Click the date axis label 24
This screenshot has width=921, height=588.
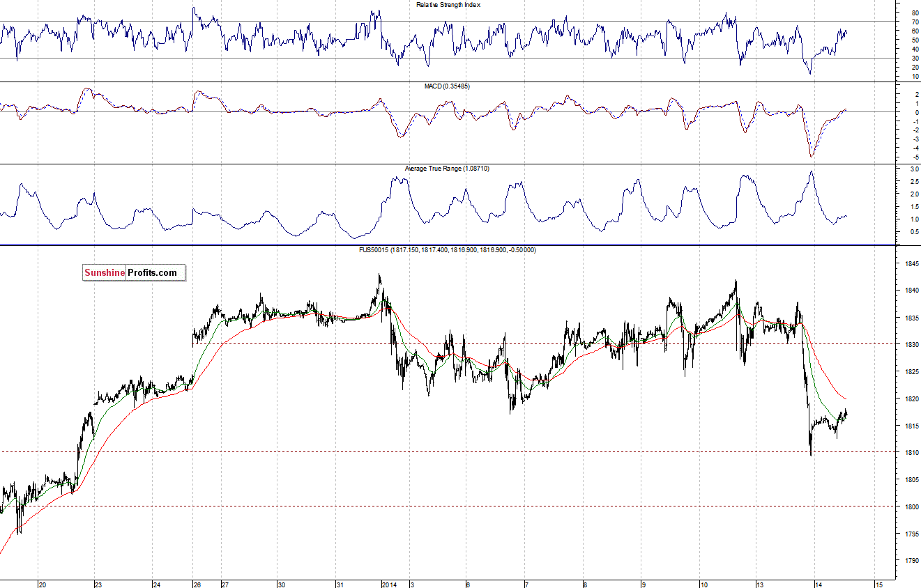pos(157,585)
